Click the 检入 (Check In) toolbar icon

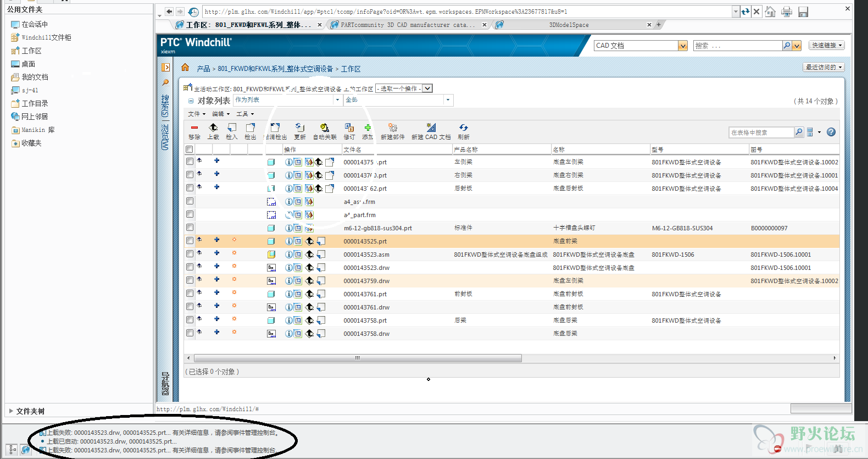pos(232,128)
